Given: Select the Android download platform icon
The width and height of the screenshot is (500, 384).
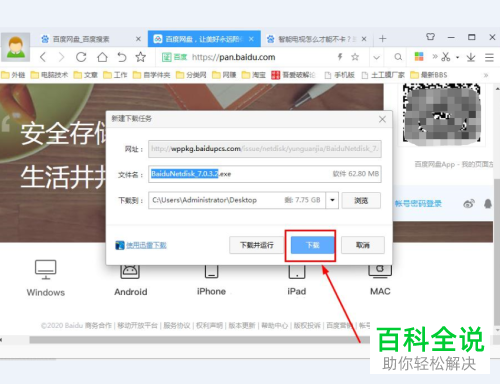Looking at the screenshot, I should coord(130,272).
